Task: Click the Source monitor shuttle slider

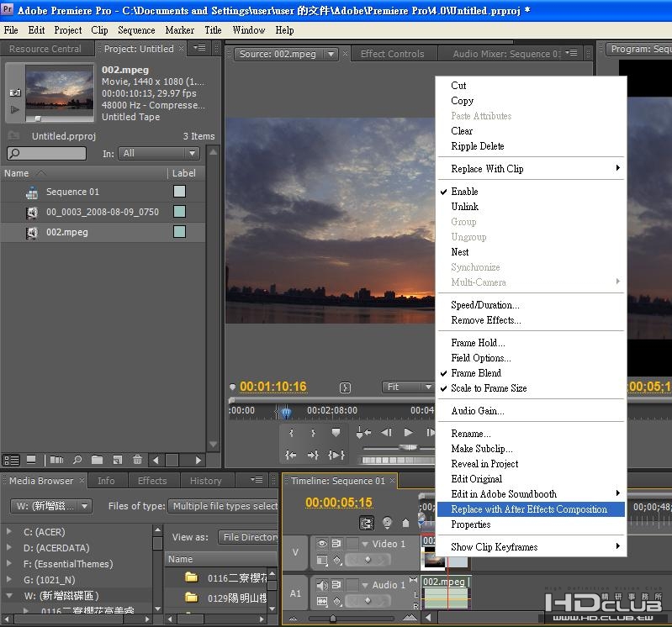Action: click(x=408, y=447)
